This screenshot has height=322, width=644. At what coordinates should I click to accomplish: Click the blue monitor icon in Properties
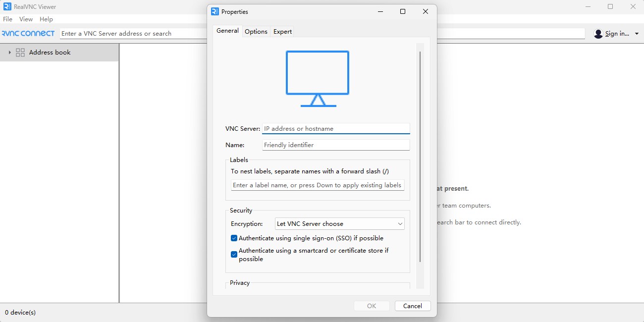pos(318,78)
